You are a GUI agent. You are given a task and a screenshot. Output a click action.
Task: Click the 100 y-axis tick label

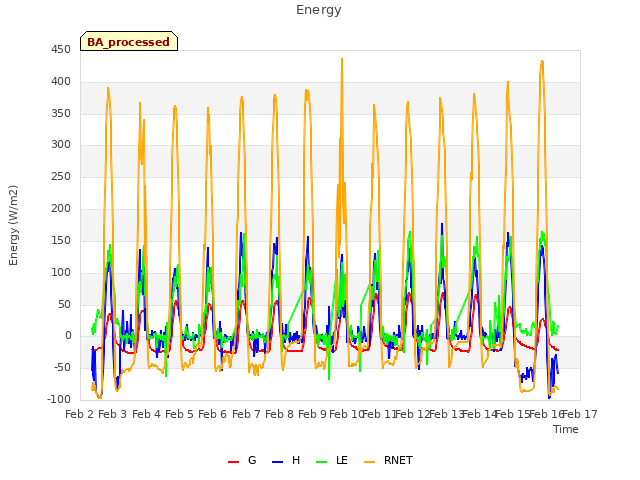(x=61, y=272)
